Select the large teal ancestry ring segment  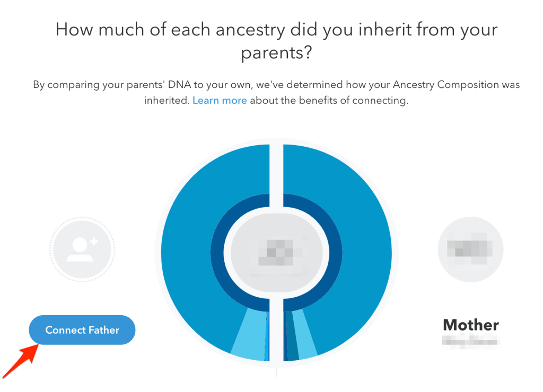pyautogui.click(x=202, y=185)
